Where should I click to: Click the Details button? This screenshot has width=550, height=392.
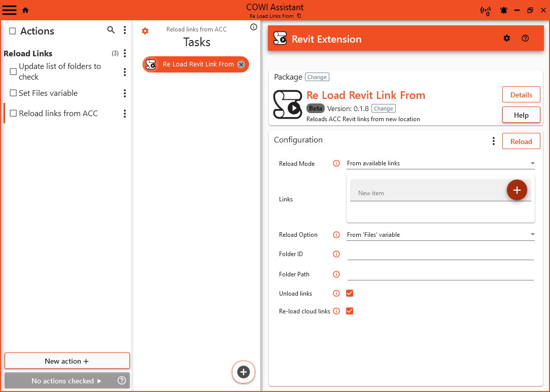[521, 95]
